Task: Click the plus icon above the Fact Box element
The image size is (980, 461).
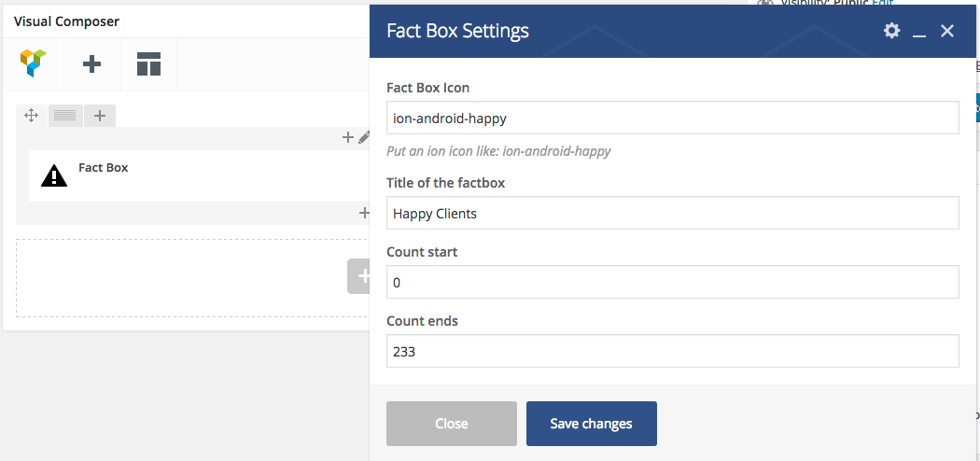Action: pos(349,138)
